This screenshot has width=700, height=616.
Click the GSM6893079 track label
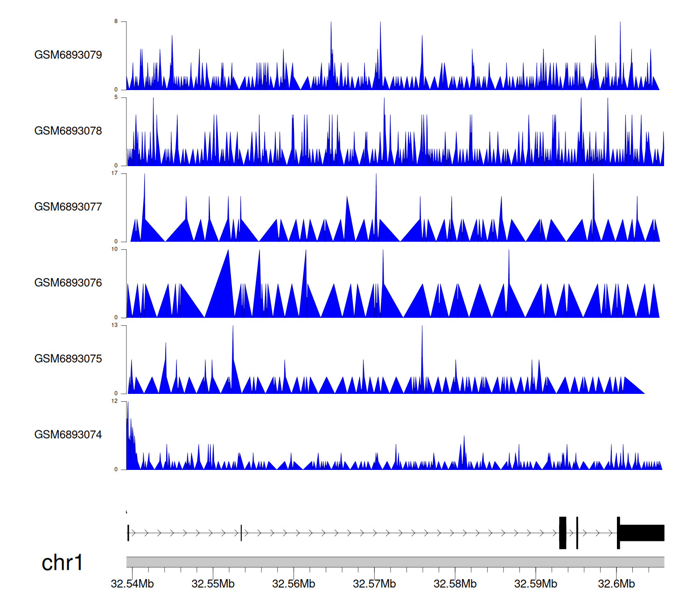click(x=68, y=55)
